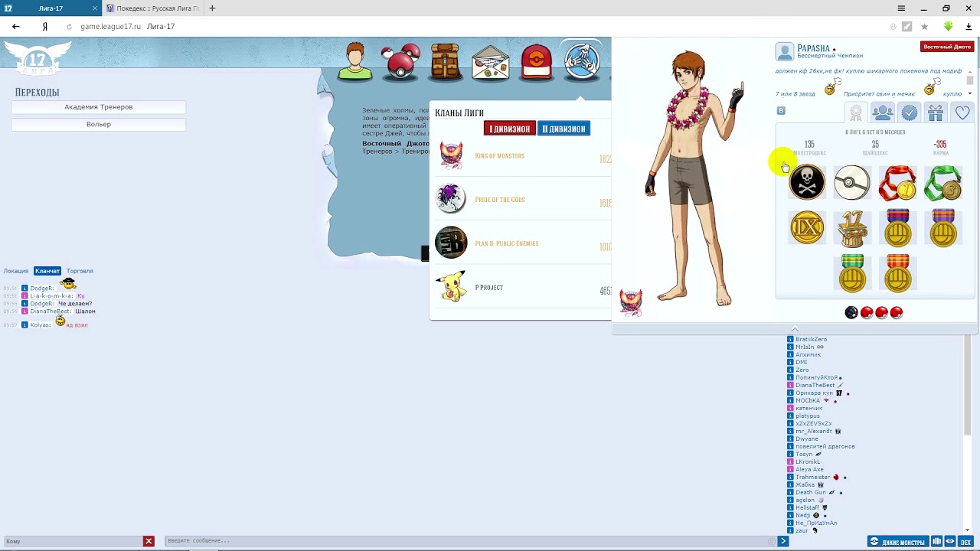Image resolution: width=980 pixels, height=551 pixels.
Task: Select the I Дивизион tab
Action: click(x=509, y=129)
